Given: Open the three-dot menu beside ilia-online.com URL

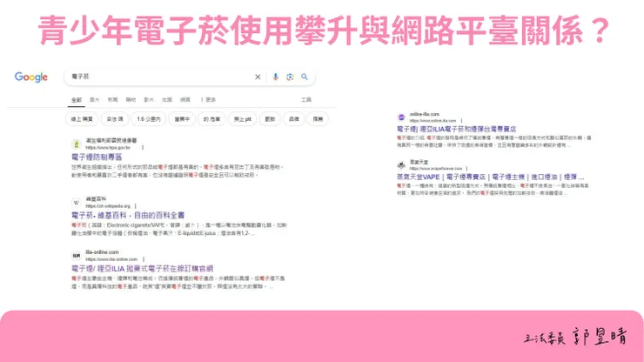Looking at the screenshot, I should [144, 259].
